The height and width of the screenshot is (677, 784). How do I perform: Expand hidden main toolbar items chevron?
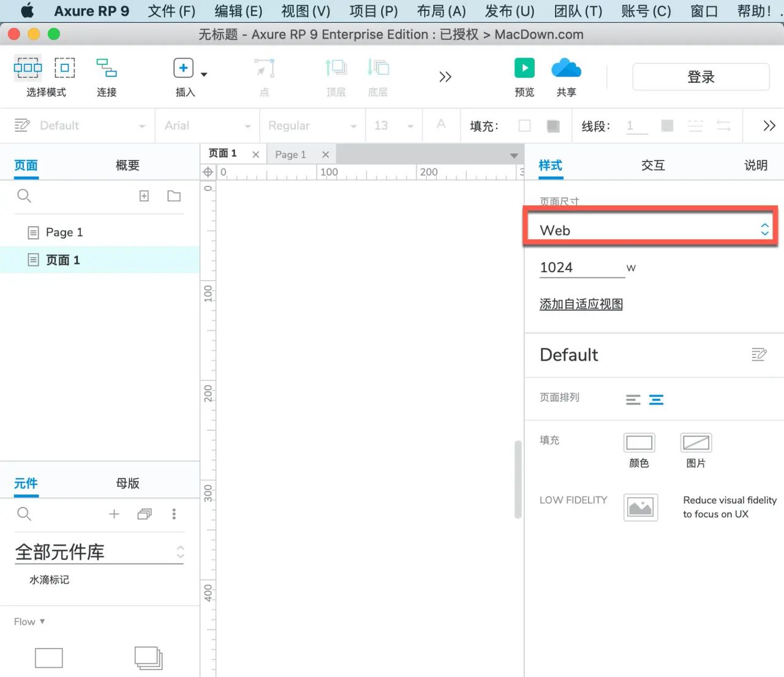(445, 77)
